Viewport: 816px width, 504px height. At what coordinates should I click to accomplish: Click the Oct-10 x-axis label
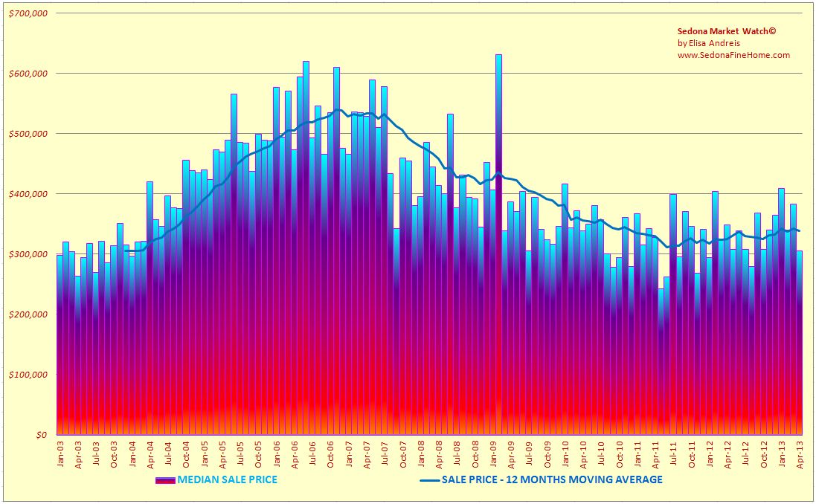pyautogui.click(x=620, y=455)
